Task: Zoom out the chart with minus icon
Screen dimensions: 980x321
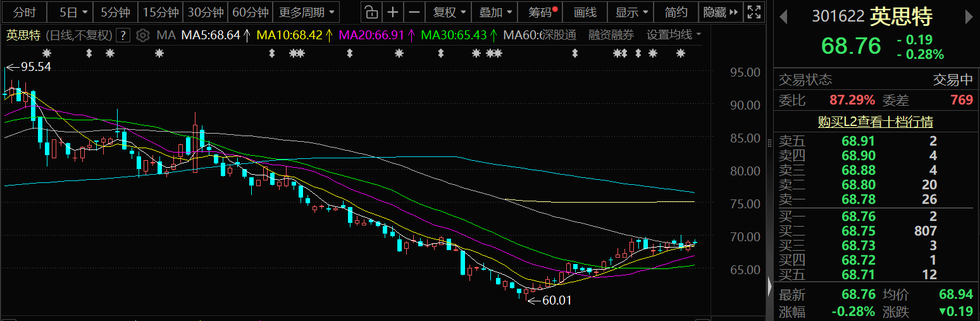Action: 414,12
